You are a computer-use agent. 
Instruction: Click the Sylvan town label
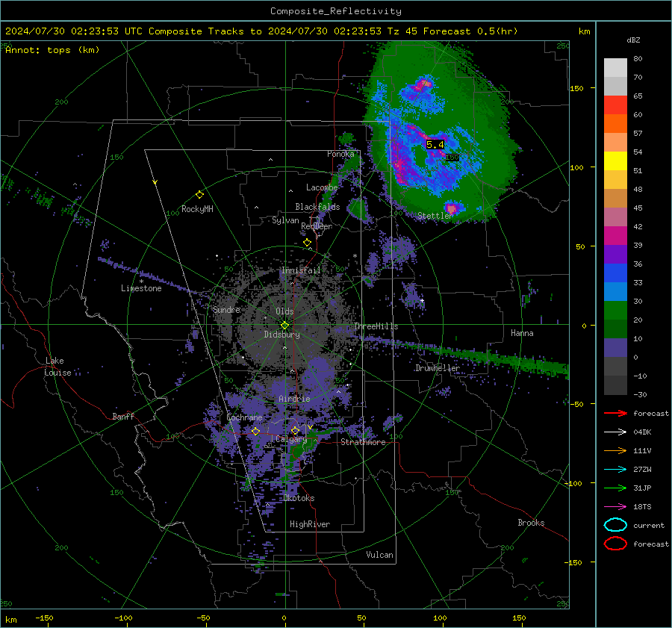click(x=285, y=220)
